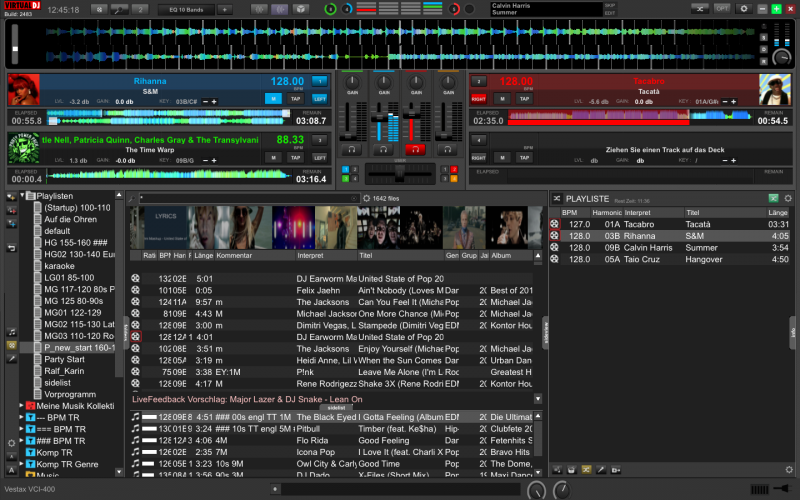Click inside the browser search field

pyautogui.click(x=248, y=198)
